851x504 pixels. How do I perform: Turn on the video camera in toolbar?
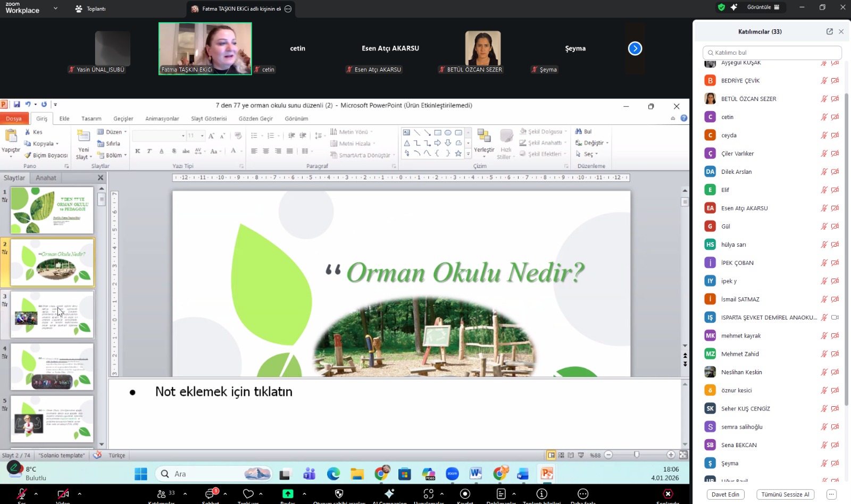[63, 494]
